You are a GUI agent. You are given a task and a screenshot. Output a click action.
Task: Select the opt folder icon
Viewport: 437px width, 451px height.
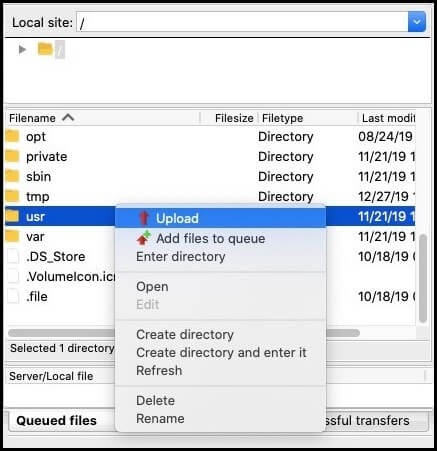click(12, 136)
